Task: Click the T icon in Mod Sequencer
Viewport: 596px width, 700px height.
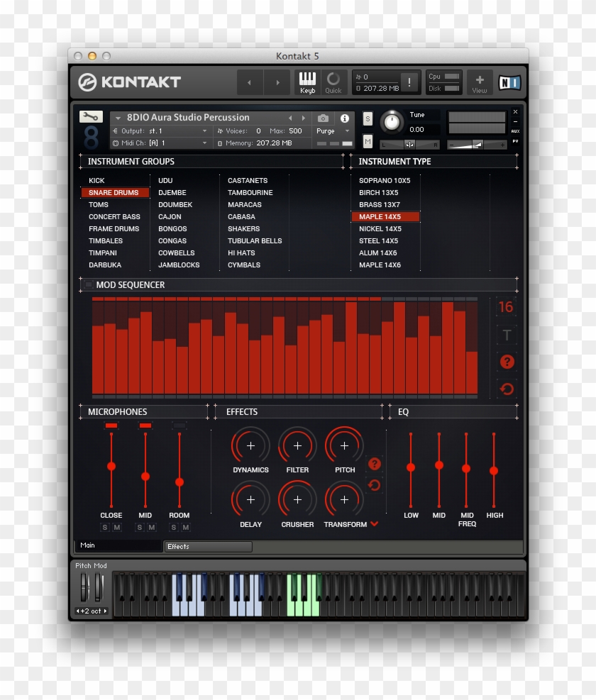Action: click(x=506, y=335)
